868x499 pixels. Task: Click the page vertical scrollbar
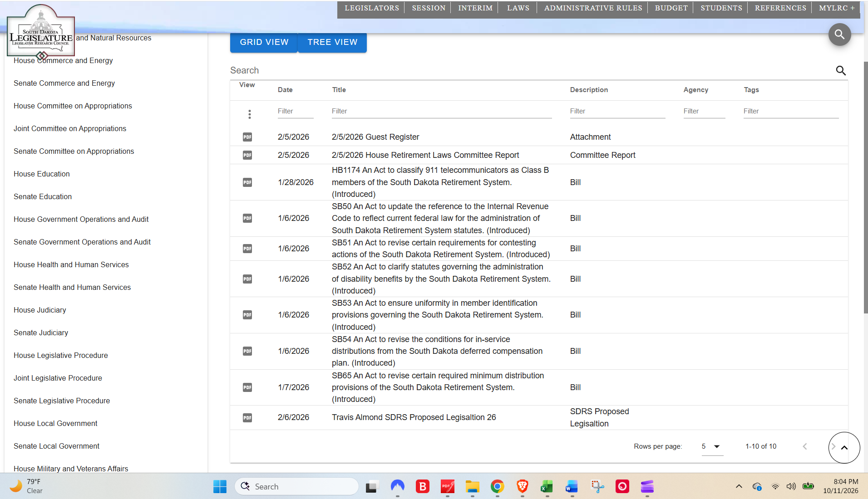tap(865, 188)
